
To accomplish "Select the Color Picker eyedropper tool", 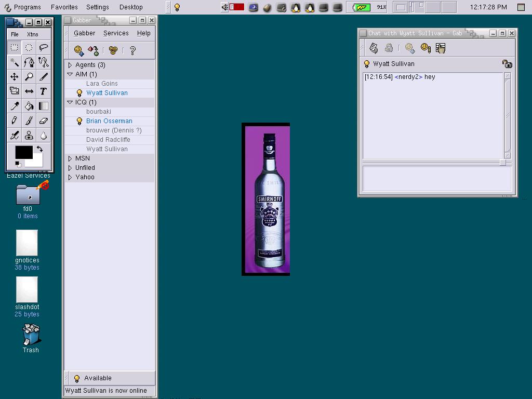I will (x=14, y=106).
